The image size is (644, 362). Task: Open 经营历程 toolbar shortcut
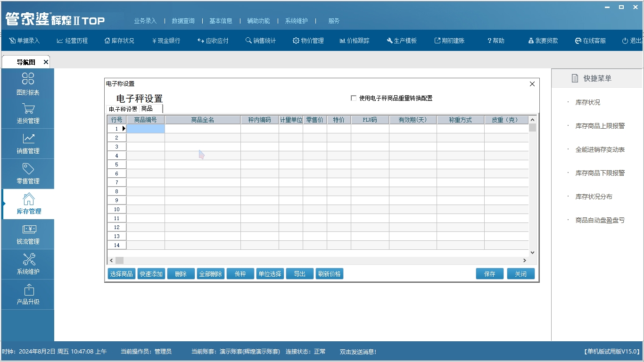[x=72, y=41]
